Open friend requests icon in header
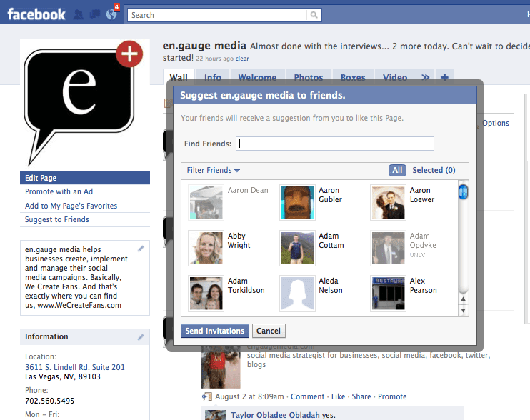Screen dimensions: 530x420 [x=79, y=14]
